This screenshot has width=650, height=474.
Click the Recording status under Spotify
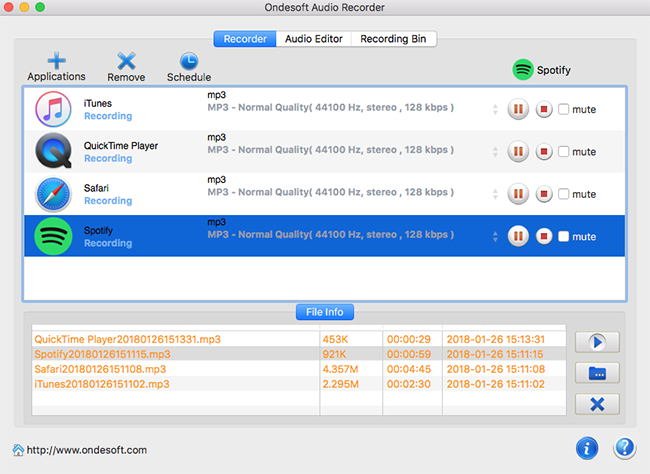coord(108,243)
